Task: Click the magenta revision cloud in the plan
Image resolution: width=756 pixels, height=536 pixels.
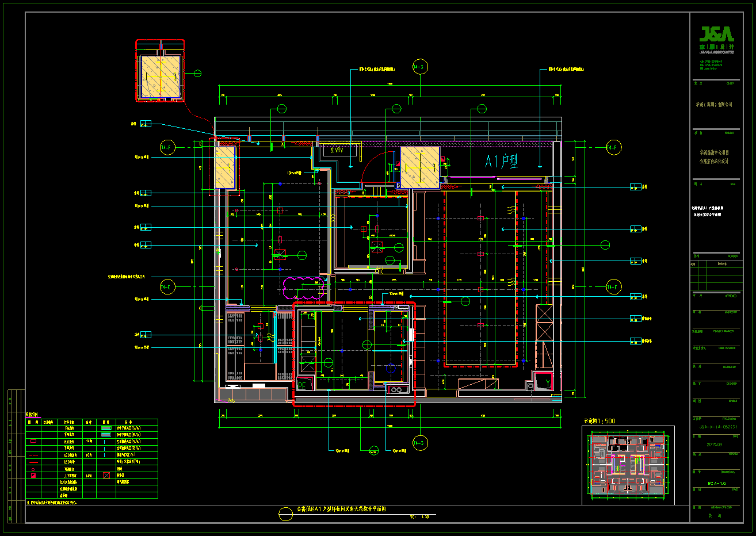Action: click(303, 288)
